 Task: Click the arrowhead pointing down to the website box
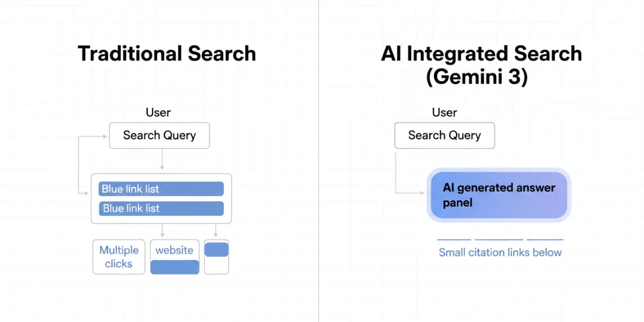[162, 235]
